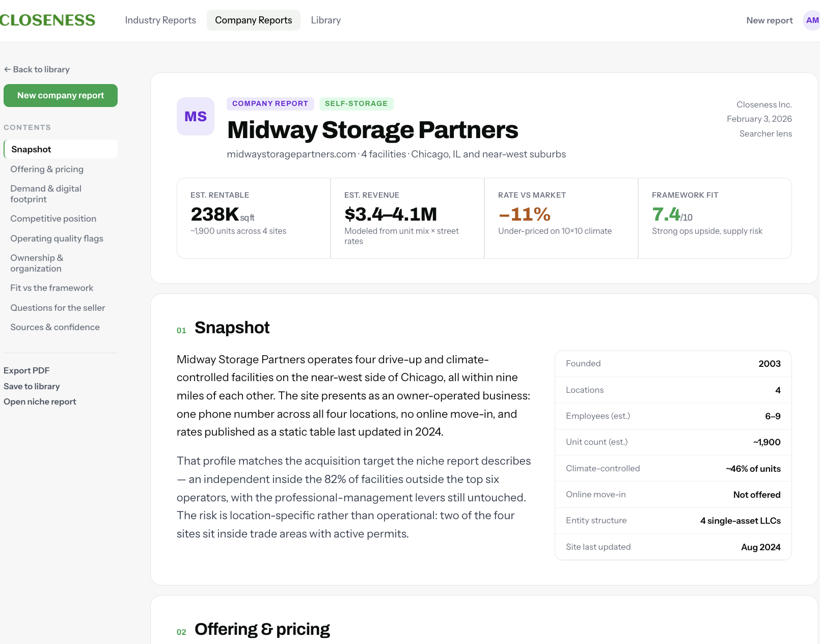Click the CLOSENESS logo
The width and height of the screenshot is (820, 644).
click(x=47, y=20)
